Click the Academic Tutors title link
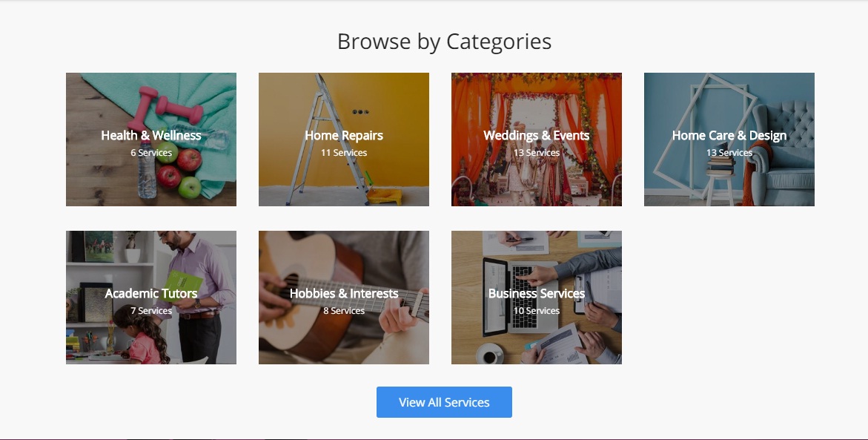 point(151,293)
